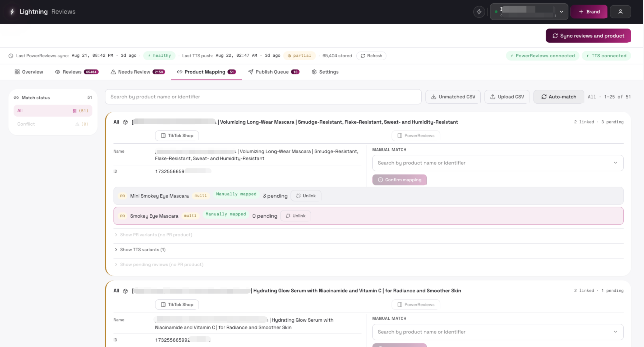Click the '3 pending' text for Mini Smokey Eye Mascara

point(275,196)
